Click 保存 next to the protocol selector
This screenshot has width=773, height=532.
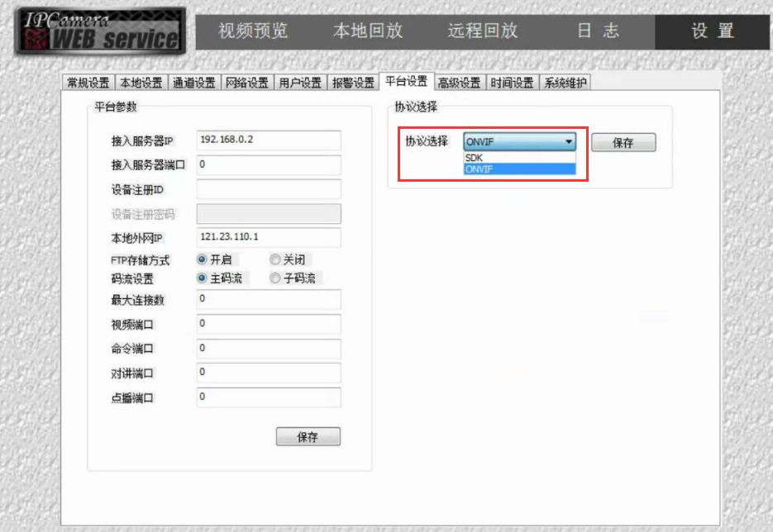(623, 141)
